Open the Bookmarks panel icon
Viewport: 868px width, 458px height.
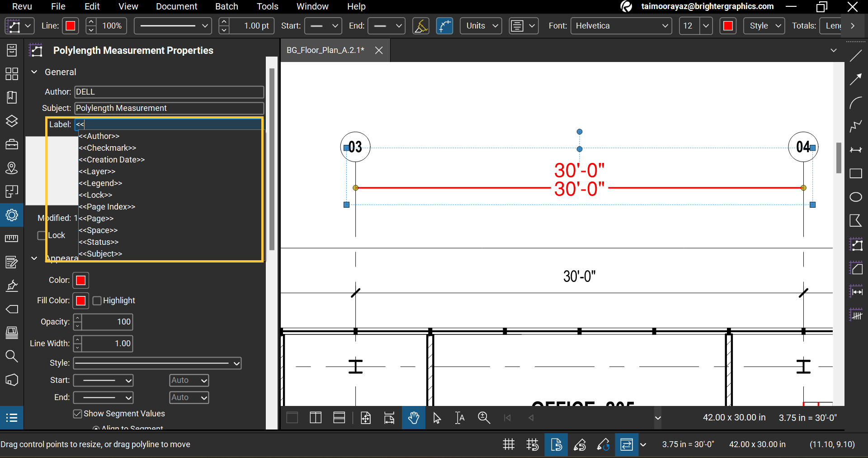pos(12,97)
